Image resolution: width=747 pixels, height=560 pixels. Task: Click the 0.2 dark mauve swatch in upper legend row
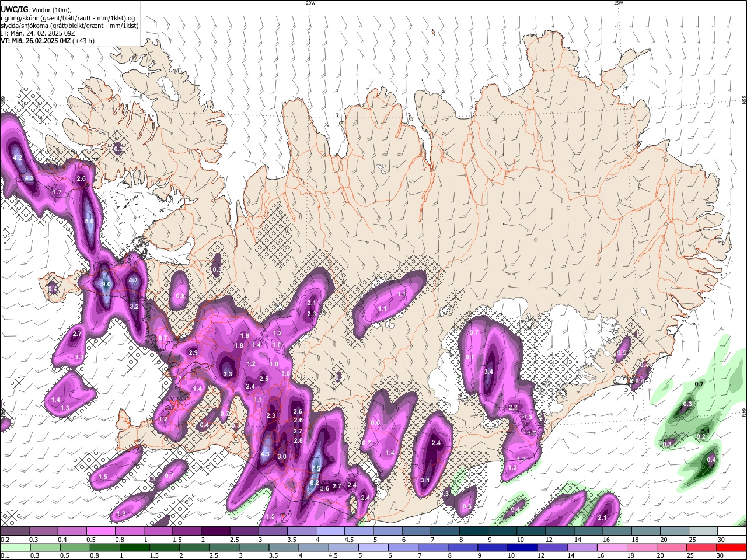pyautogui.click(x=15, y=531)
